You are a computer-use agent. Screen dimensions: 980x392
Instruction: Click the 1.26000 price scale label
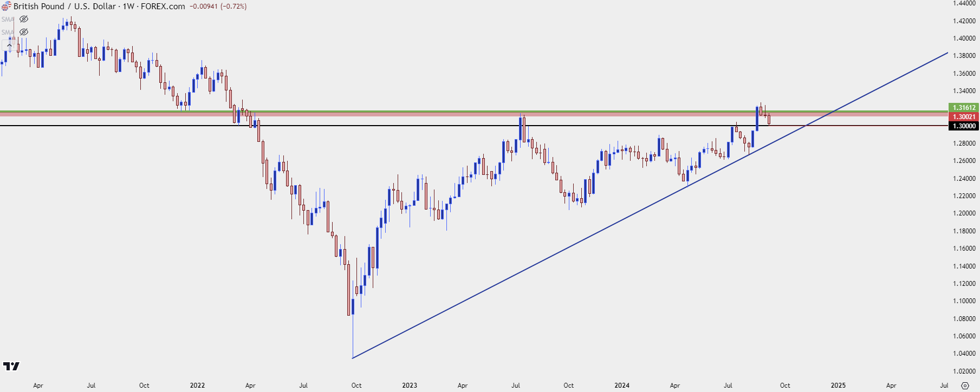(x=964, y=161)
